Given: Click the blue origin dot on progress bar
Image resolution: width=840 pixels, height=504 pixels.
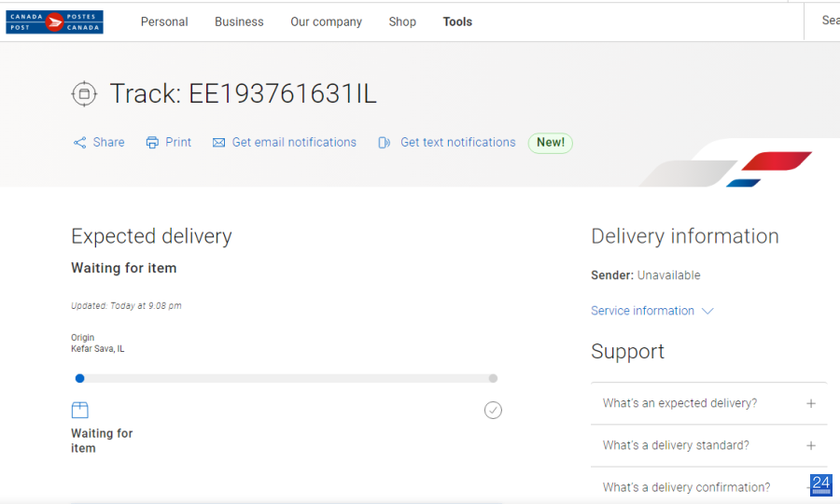Looking at the screenshot, I should (x=80, y=379).
